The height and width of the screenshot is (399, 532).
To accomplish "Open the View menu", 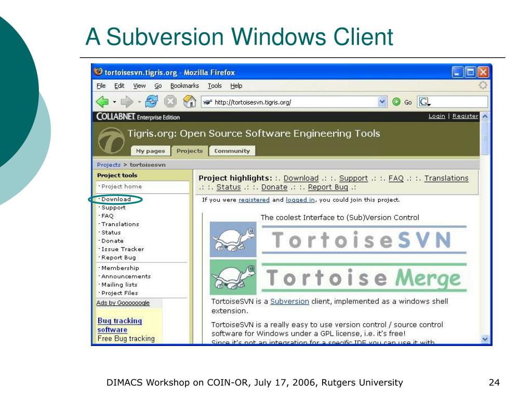I will 139,86.
